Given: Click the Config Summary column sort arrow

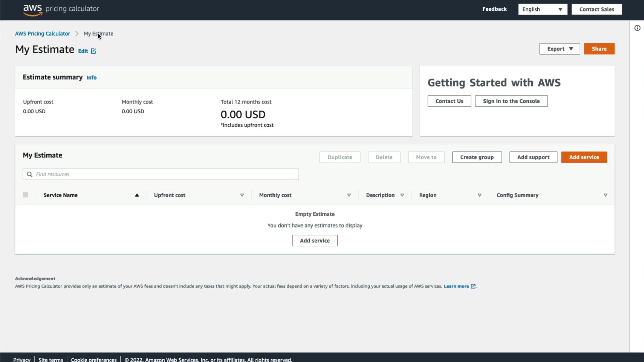Looking at the screenshot, I should point(605,195).
